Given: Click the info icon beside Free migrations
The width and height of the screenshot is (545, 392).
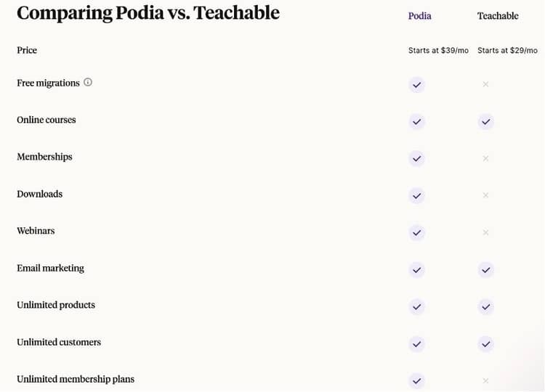Looking at the screenshot, I should [x=88, y=83].
